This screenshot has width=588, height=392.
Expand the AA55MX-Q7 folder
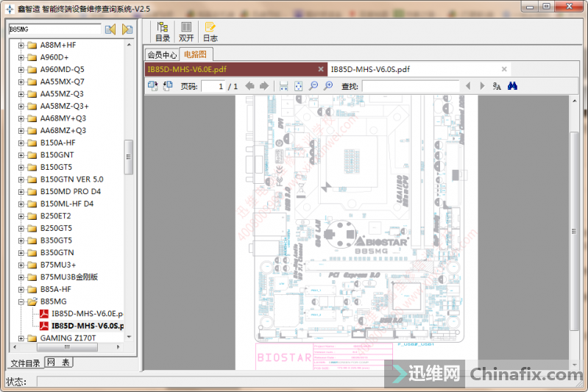pyautogui.click(x=21, y=82)
